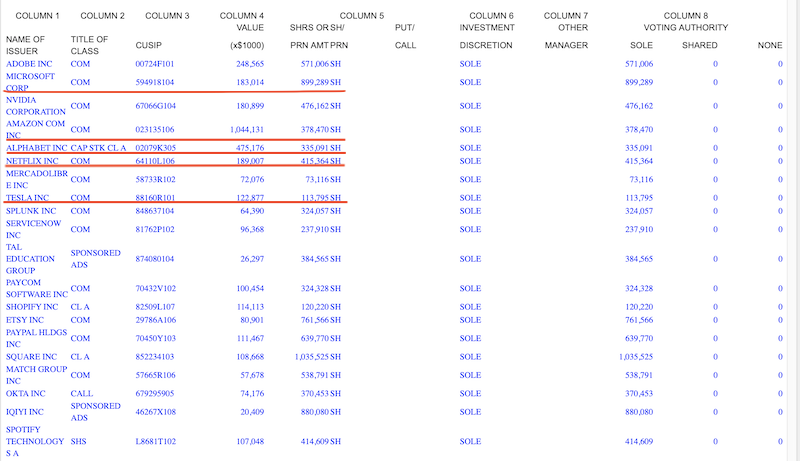Select OKTA INC issuer name
This screenshot has width=800, height=461.
click(x=26, y=393)
